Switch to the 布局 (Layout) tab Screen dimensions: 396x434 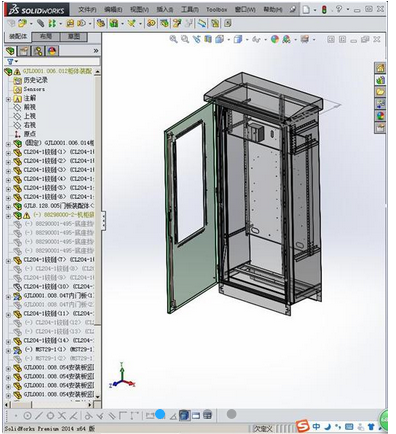pyautogui.click(x=46, y=37)
